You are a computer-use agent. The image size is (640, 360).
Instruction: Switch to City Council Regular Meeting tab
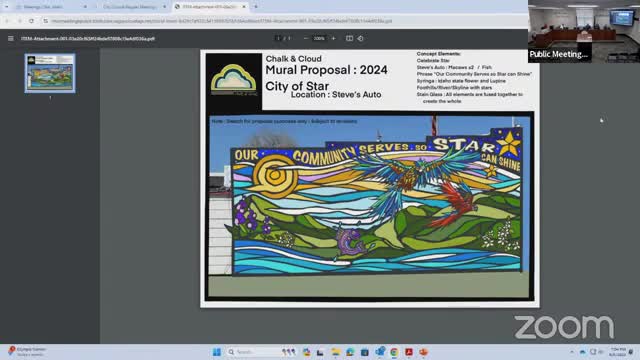click(131, 7)
